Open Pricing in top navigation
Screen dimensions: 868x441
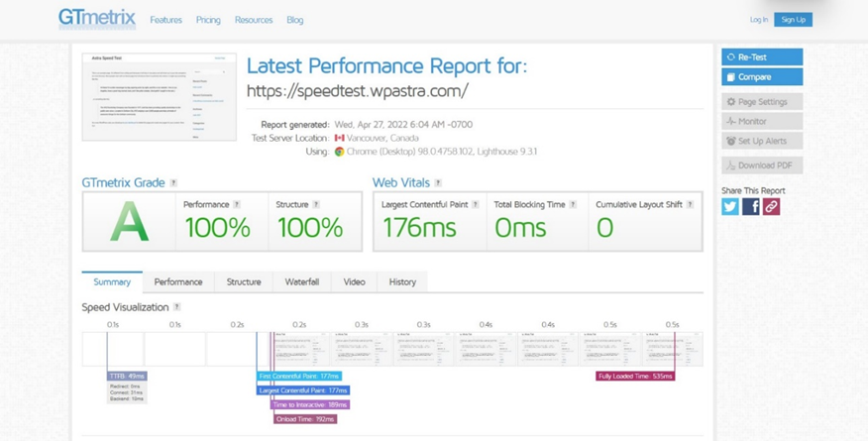coord(208,20)
